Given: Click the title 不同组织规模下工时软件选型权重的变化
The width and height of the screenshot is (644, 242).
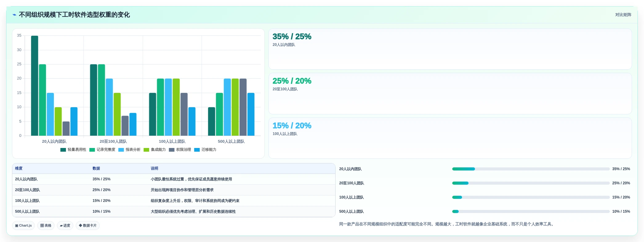Looking at the screenshot, I should point(74,15).
